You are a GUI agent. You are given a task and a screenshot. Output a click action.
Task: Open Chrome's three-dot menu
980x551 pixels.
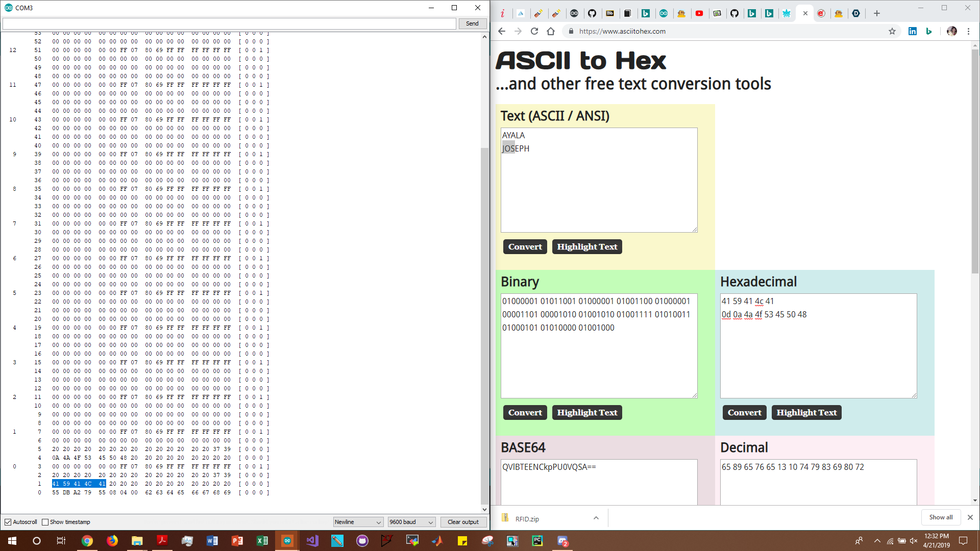[968, 31]
